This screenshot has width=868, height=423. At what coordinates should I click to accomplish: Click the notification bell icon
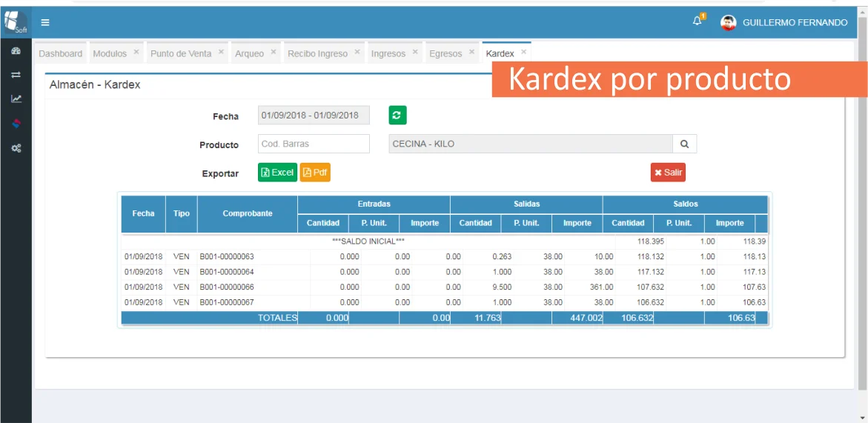(x=697, y=21)
